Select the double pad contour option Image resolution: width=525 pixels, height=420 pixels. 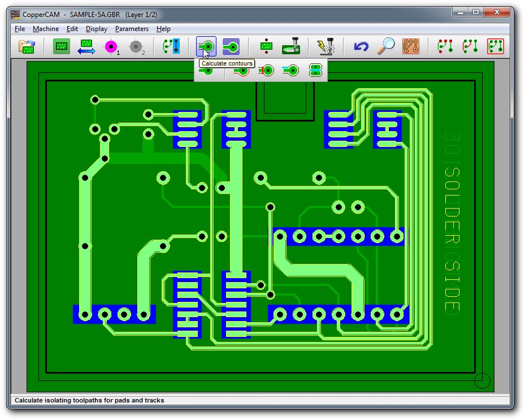(315, 71)
